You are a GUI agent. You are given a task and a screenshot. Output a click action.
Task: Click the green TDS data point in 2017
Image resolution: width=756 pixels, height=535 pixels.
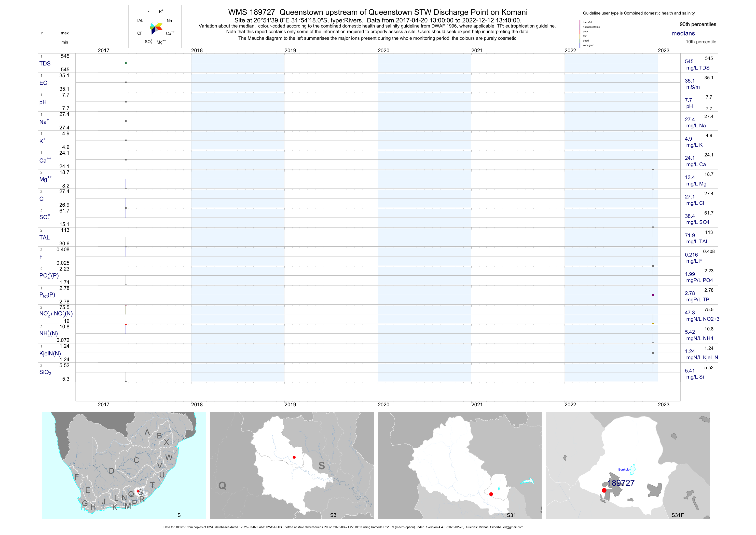126,63
